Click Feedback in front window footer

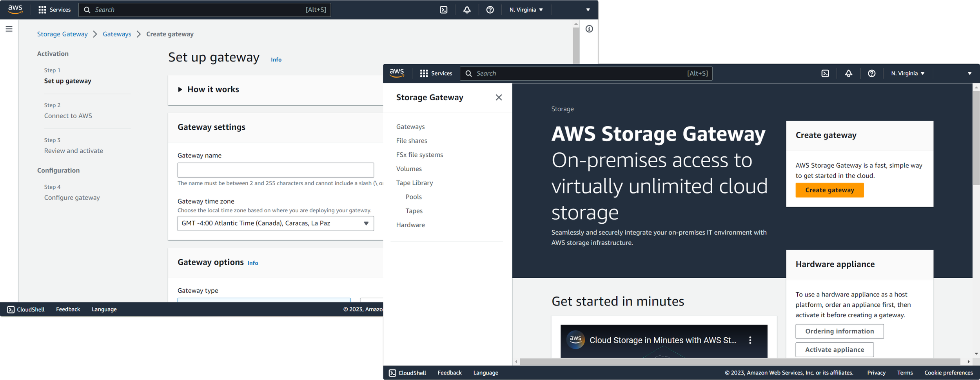coord(449,373)
